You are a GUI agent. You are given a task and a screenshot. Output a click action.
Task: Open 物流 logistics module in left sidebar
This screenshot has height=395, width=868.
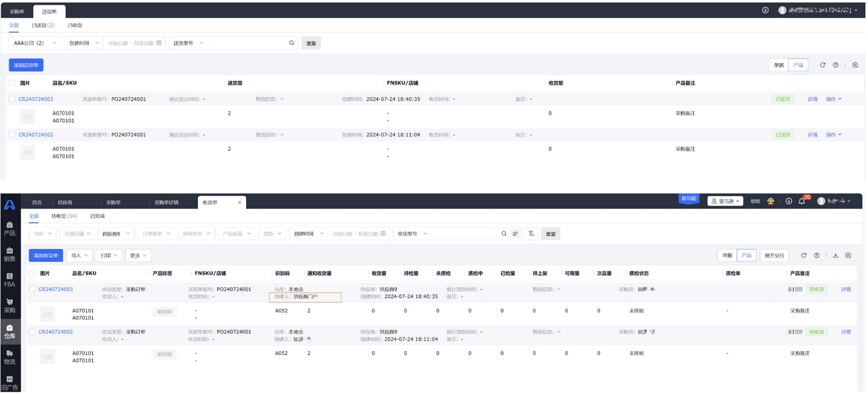pyautogui.click(x=9, y=357)
